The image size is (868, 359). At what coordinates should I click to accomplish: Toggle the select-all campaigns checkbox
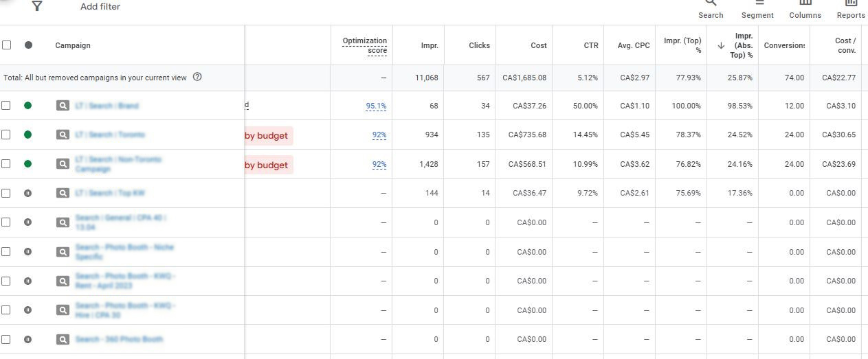pos(7,45)
